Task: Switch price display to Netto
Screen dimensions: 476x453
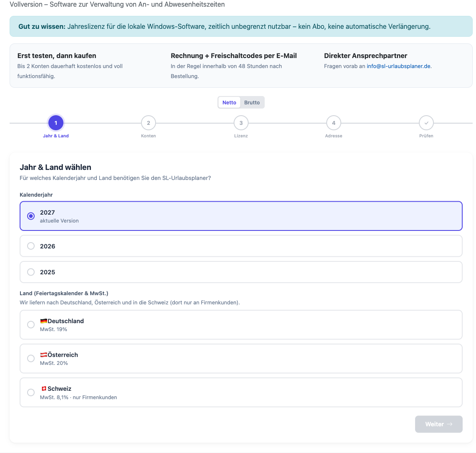Action: 229,102
